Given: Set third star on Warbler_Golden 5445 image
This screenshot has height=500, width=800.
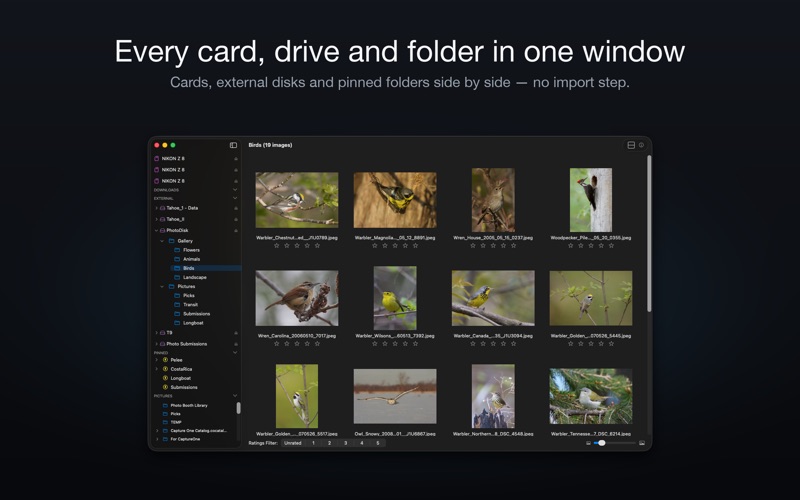Looking at the screenshot, I should click(x=591, y=344).
